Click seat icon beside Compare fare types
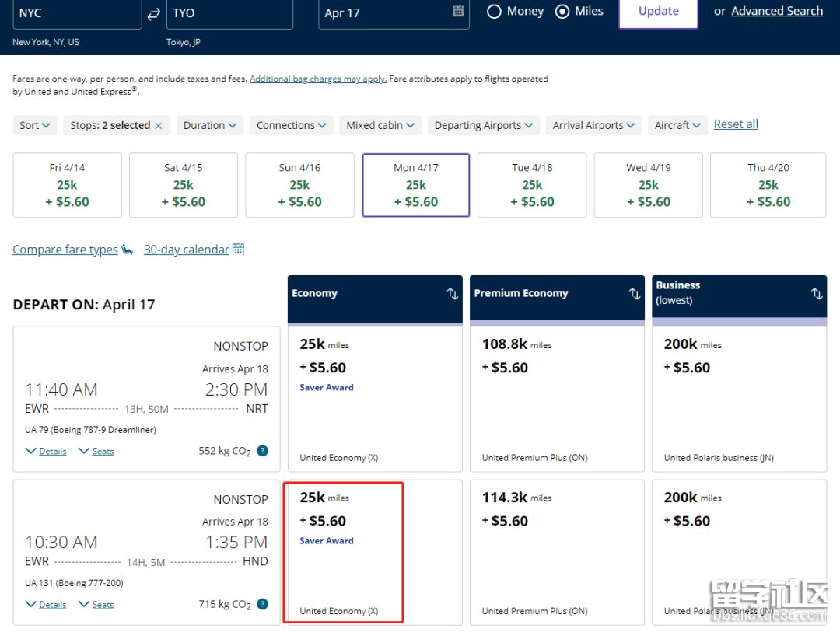The width and height of the screenshot is (840, 632). 127,250
